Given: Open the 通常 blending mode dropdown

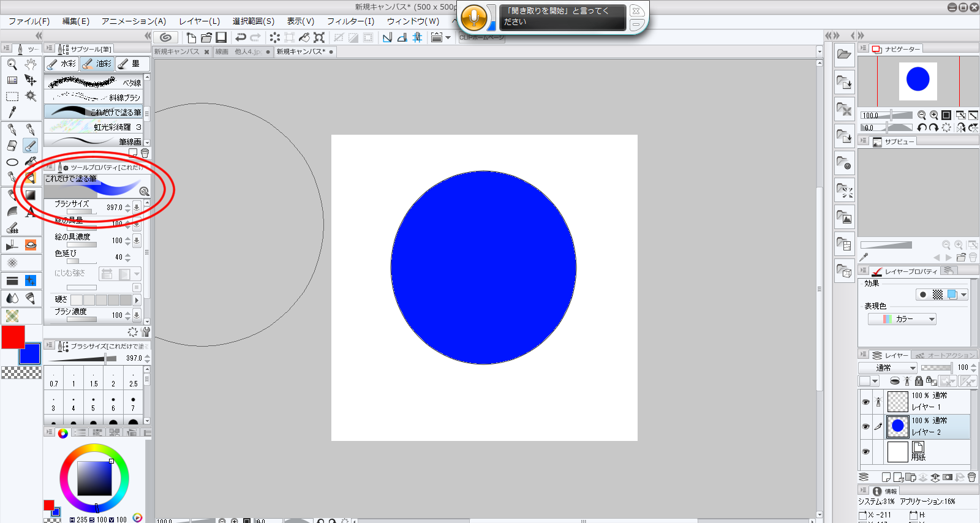Looking at the screenshot, I should pos(888,367).
